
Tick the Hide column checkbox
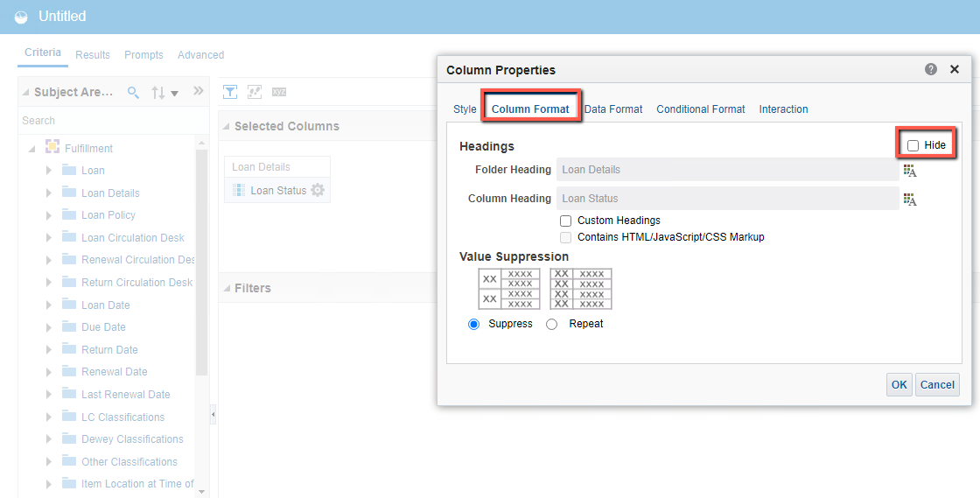pyautogui.click(x=913, y=145)
